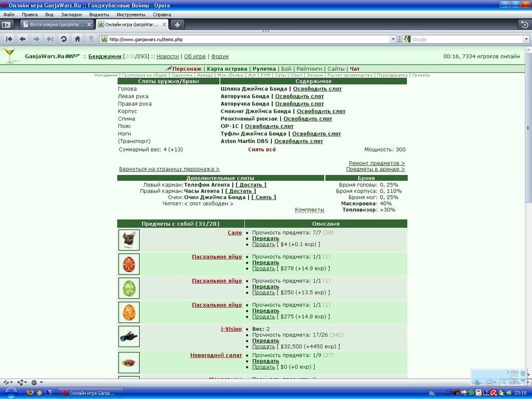Open closed tabs trash icon
This screenshot has width=532, height=399.
525,25
